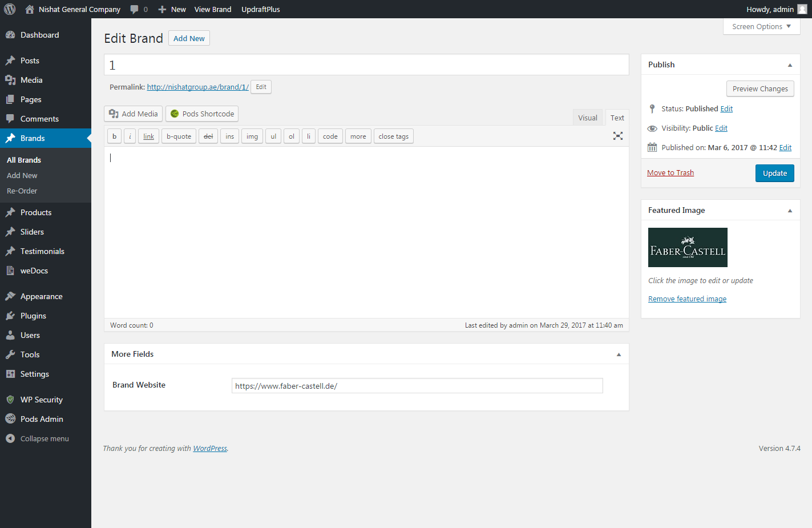This screenshot has height=528, width=812.
Task: Open the Plugins plug icon in sidebar
Action: tap(10, 316)
